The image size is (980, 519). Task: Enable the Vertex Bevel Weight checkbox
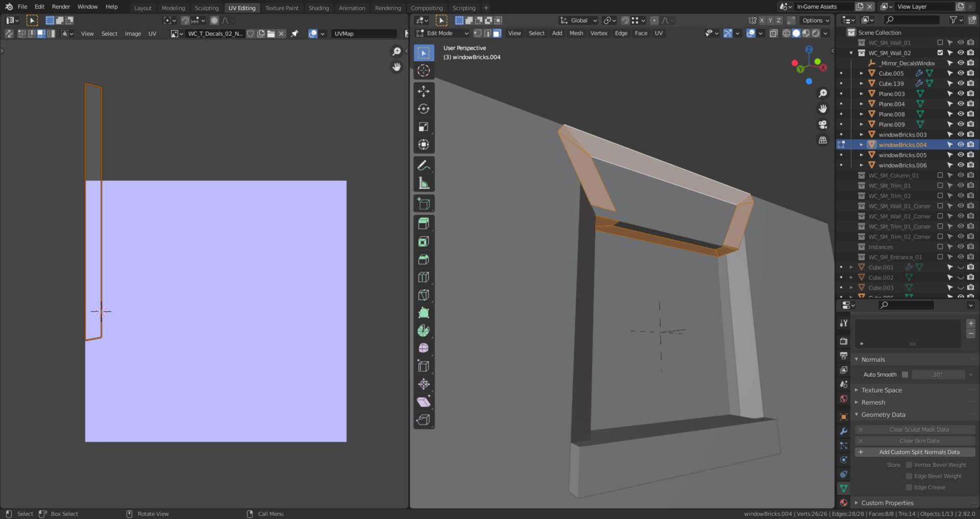(909, 464)
